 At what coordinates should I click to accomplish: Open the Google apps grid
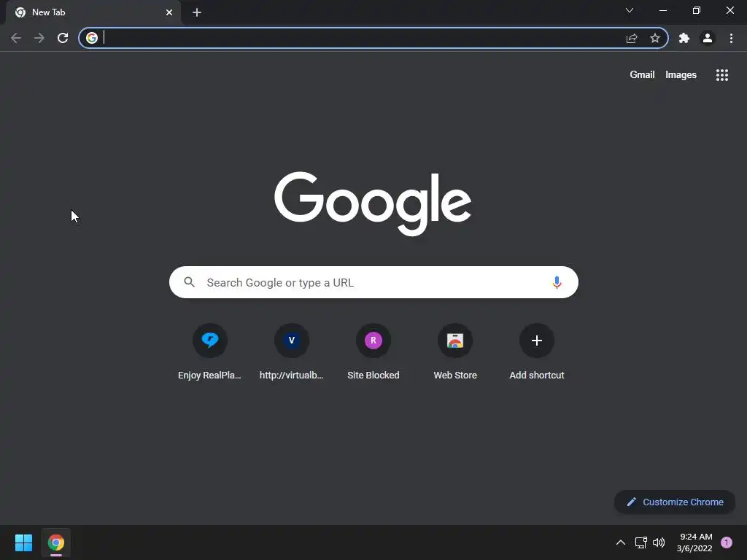722,75
